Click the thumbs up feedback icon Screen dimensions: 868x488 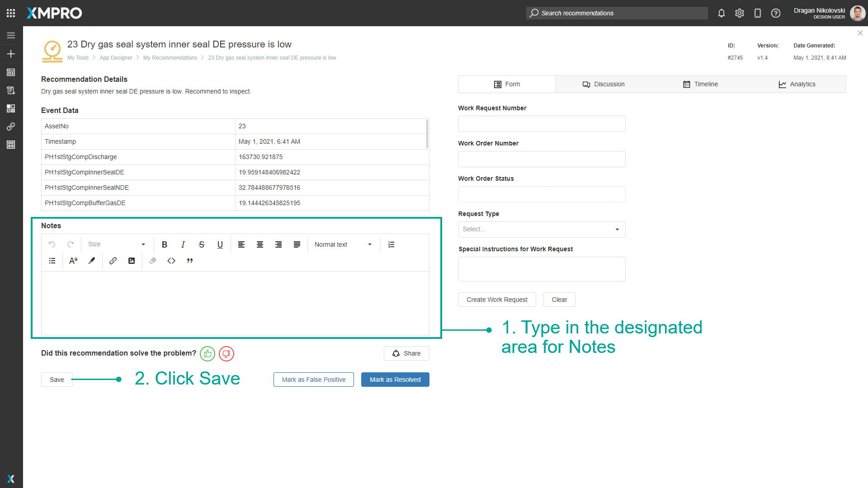[x=208, y=353]
